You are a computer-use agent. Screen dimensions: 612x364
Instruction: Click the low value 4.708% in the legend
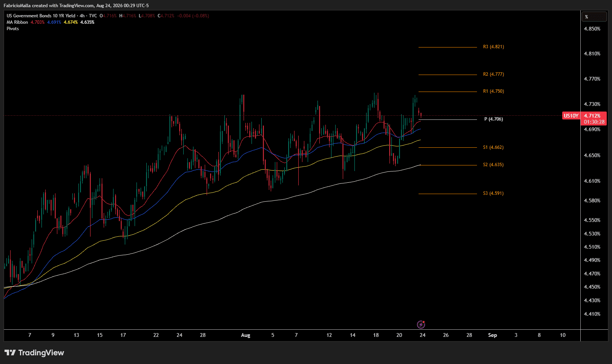[x=148, y=16]
